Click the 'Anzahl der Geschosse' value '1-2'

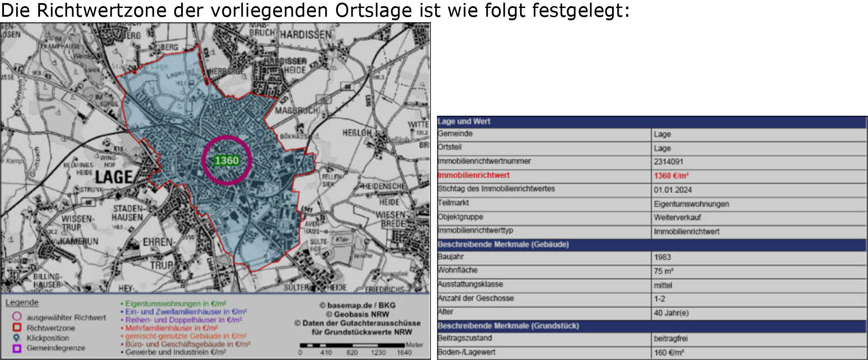coord(659,299)
